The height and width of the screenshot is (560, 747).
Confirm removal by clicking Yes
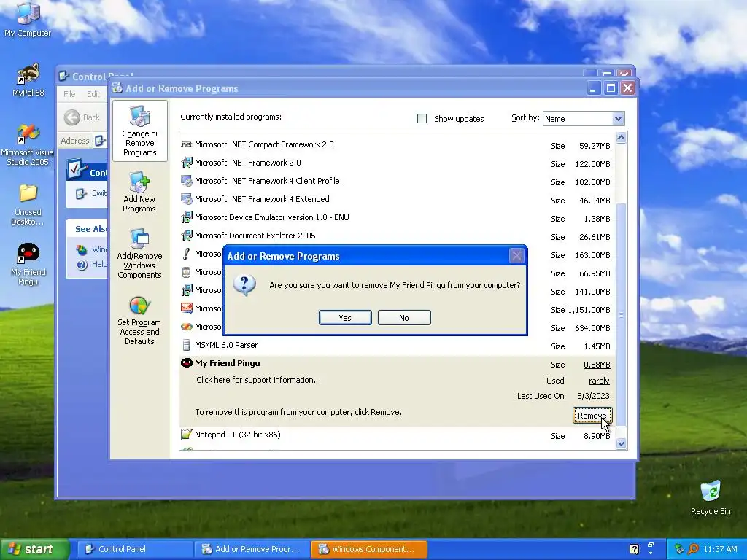(345, 318)
